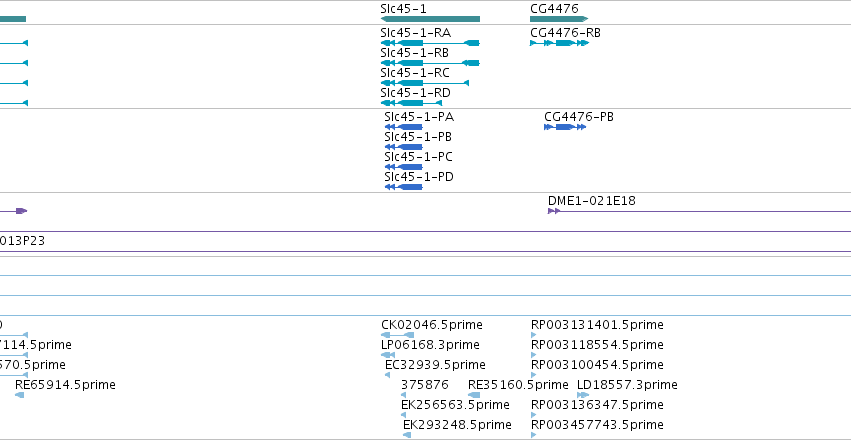Select EST RE65914.5prime
Viewport: 851px width, 440px height.
(x=65, y=385)
